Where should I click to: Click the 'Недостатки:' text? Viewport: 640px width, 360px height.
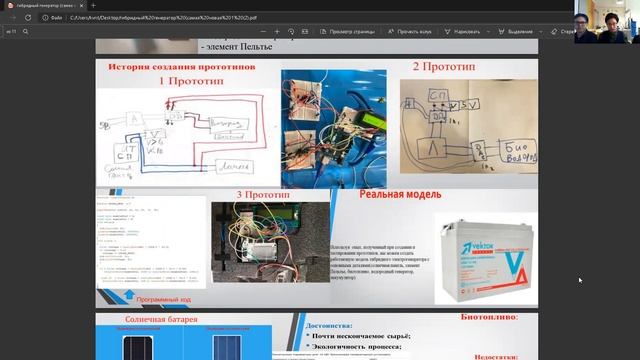[496, 357]
